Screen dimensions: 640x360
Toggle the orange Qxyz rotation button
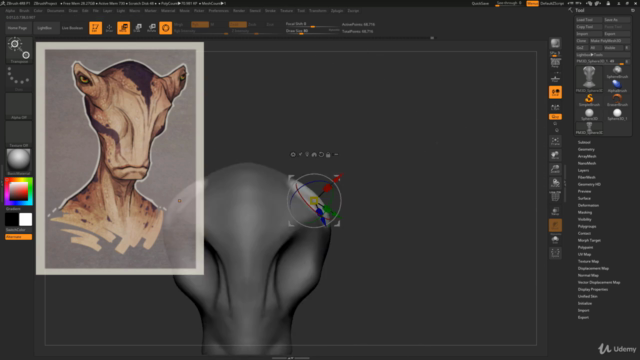555,117
